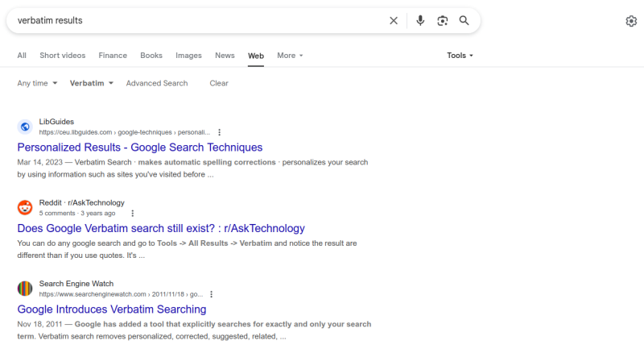Clear the search box with the X icon
The image size is (644, 349).
click(x=394, y=21)
